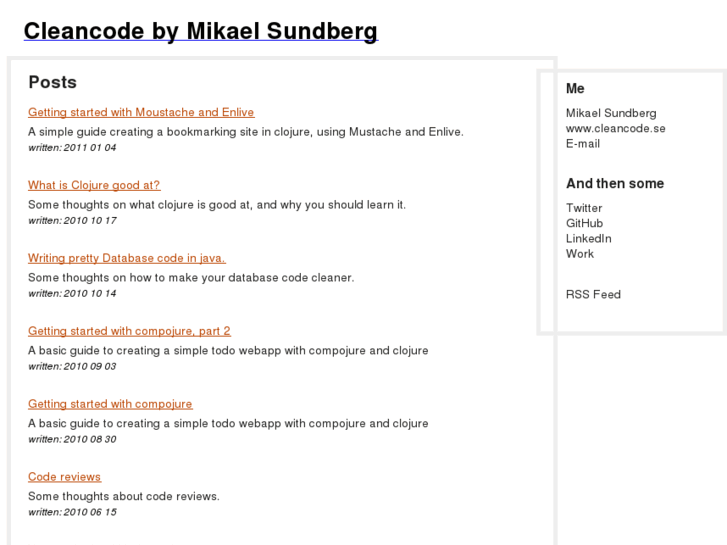
Task: Open 'Getting started with compojure, part 2' post
Action: 129,331
